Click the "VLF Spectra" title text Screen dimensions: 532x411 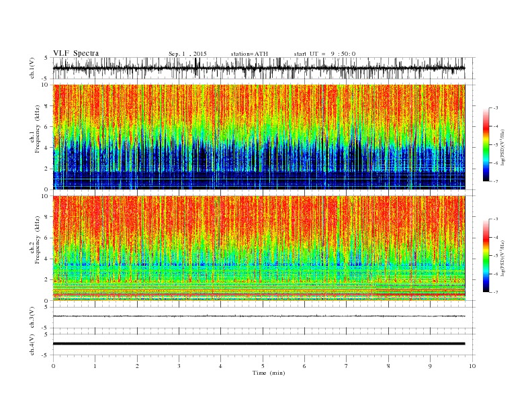pos(76,53)
